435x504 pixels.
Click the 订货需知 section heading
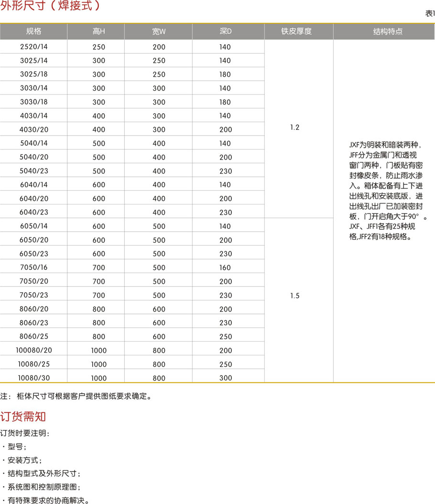[x=23, y=416]
